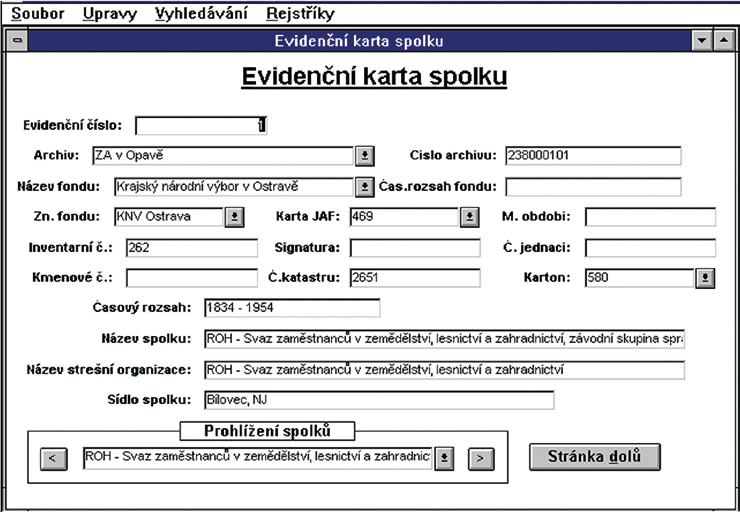Click the empty Č. jednací field
This screenshot has width=740, height=512.
pos(650,248)
